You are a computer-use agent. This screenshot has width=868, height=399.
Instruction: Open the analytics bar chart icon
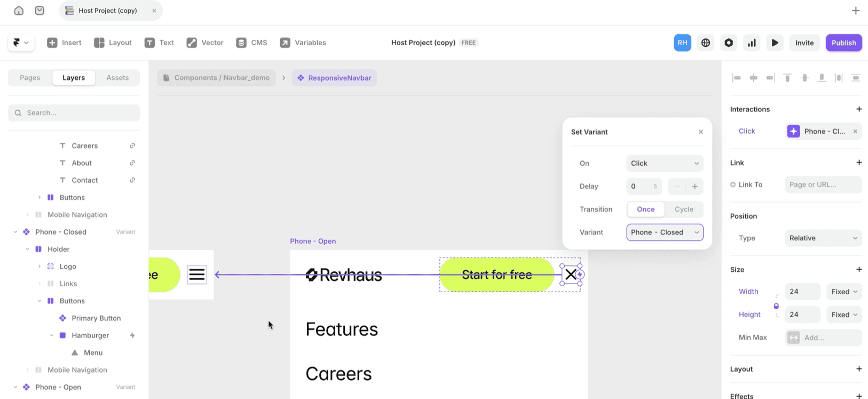coord(752,42)
